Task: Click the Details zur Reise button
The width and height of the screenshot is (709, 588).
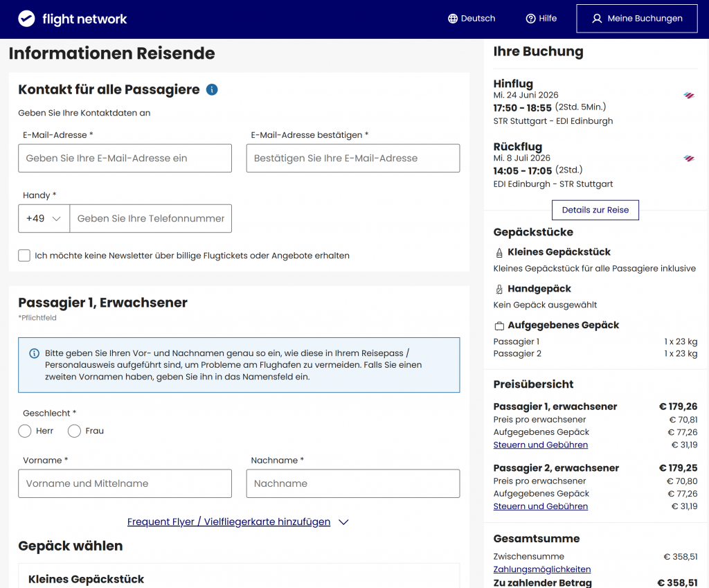Action: click(x=595, y=210)
